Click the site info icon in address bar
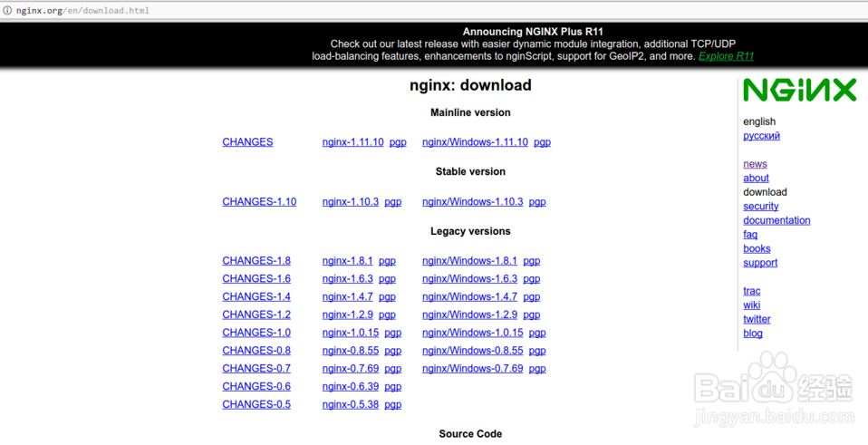Screen dimensions: 868x445 [x=8, y=11]
